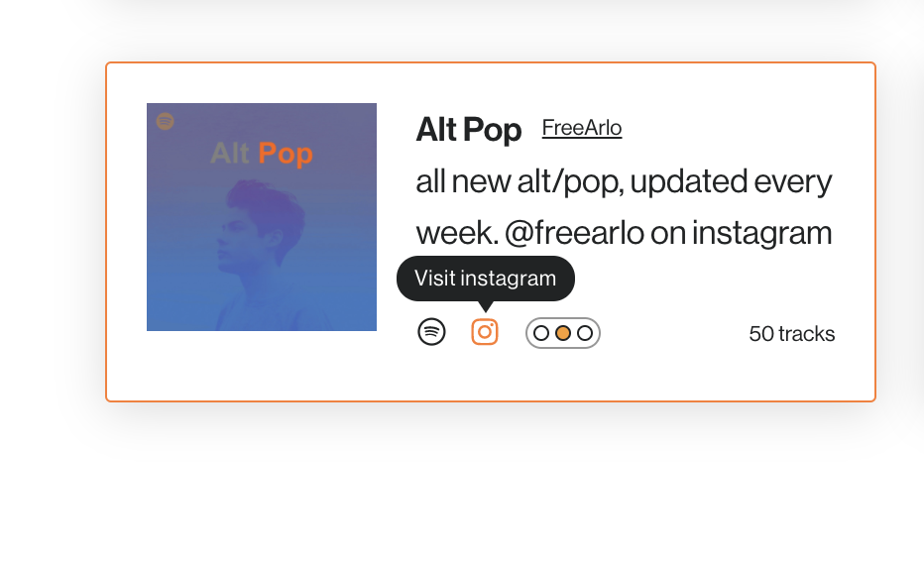Viewport: 924px width, 565px height.
Task: Click the word instagram in the description
Action: pyautogui.click(x=761, y=233)
